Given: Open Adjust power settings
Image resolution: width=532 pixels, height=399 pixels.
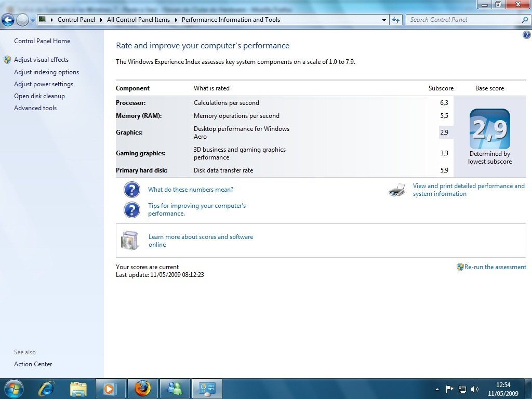Looking at the screenshot, I should coord(44,84).
